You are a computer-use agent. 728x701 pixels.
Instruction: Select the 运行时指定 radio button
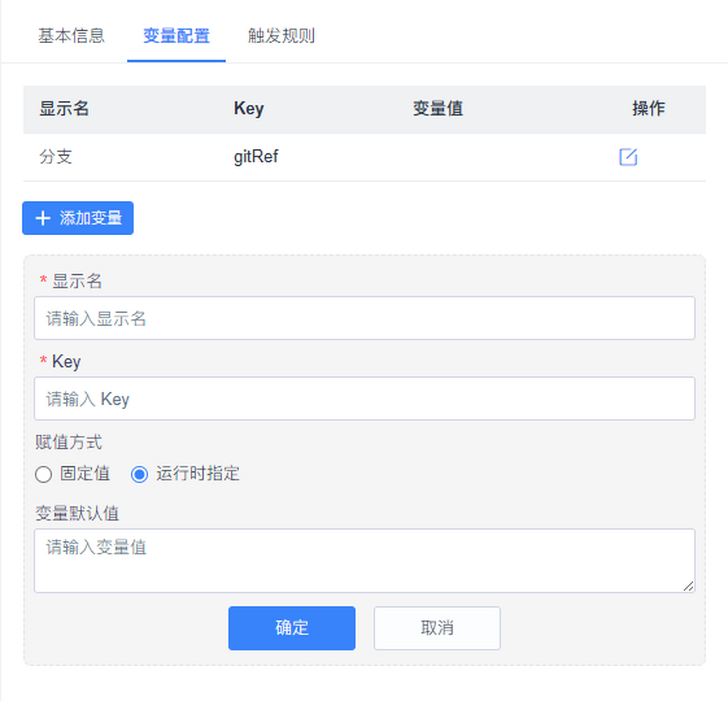[139, 474]
